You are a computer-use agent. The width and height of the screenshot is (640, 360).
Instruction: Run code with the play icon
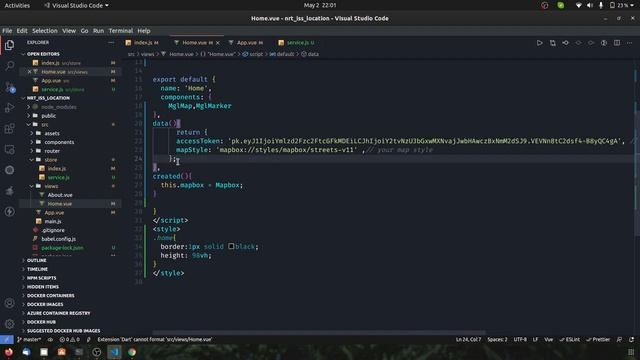(x=540, y=42)
